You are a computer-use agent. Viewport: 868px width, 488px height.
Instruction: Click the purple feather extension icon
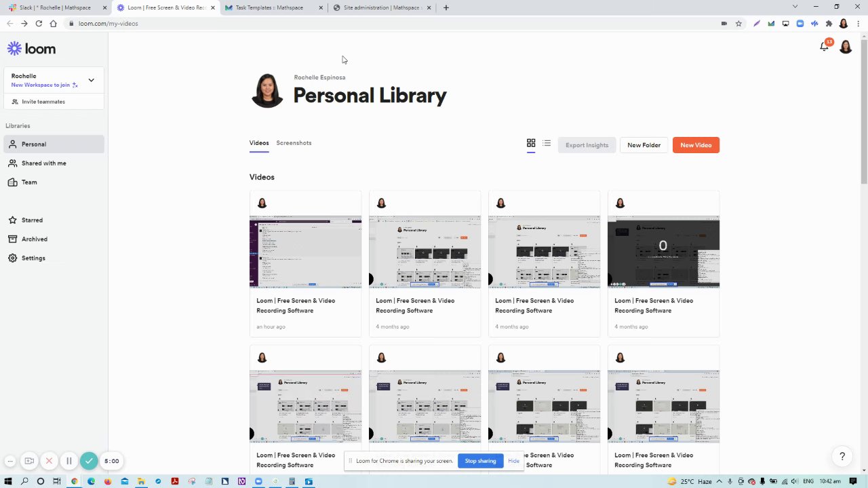pos(757,23)
